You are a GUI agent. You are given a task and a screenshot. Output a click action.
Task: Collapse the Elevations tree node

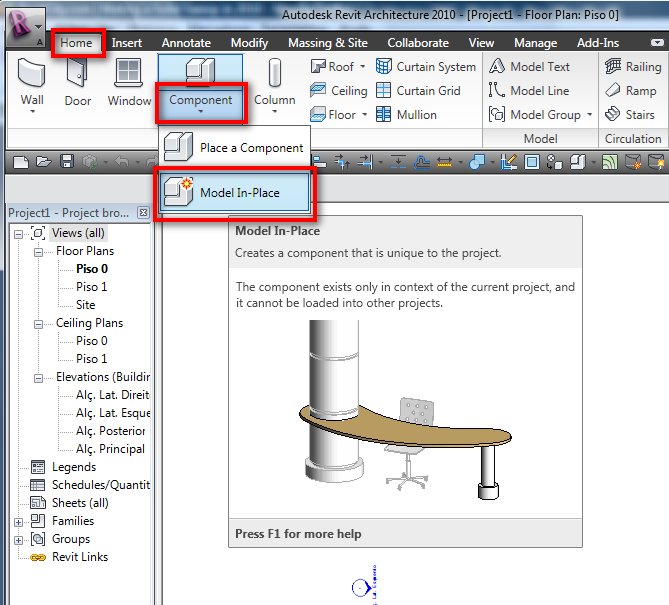[x=38, y=378]
